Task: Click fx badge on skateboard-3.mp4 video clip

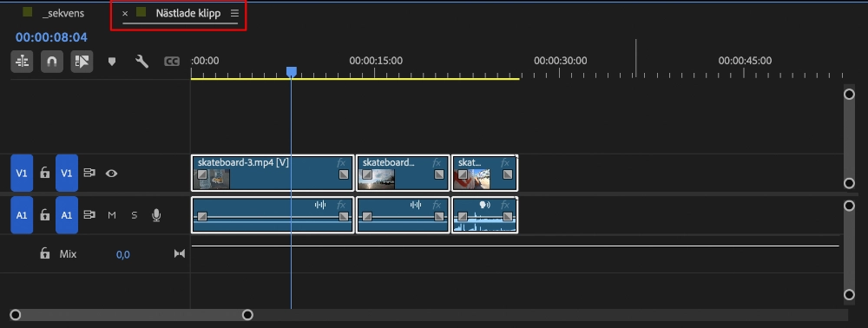Action: click(341, 162)
